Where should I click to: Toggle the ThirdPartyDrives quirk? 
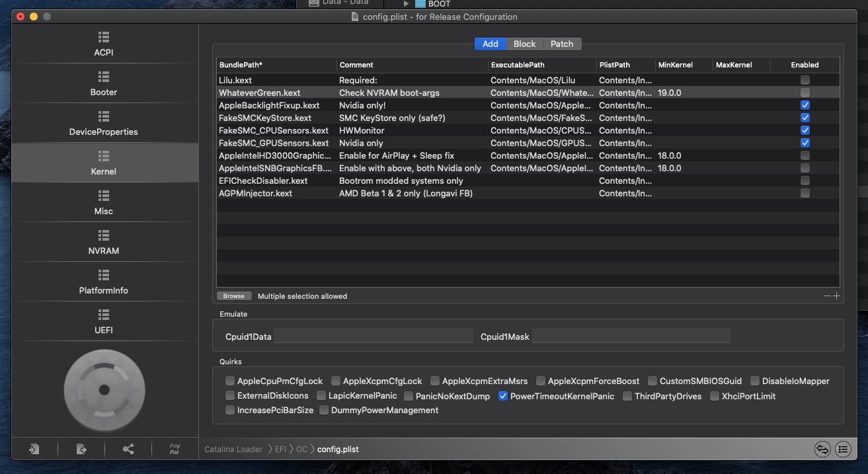click(x=627, y=396)
